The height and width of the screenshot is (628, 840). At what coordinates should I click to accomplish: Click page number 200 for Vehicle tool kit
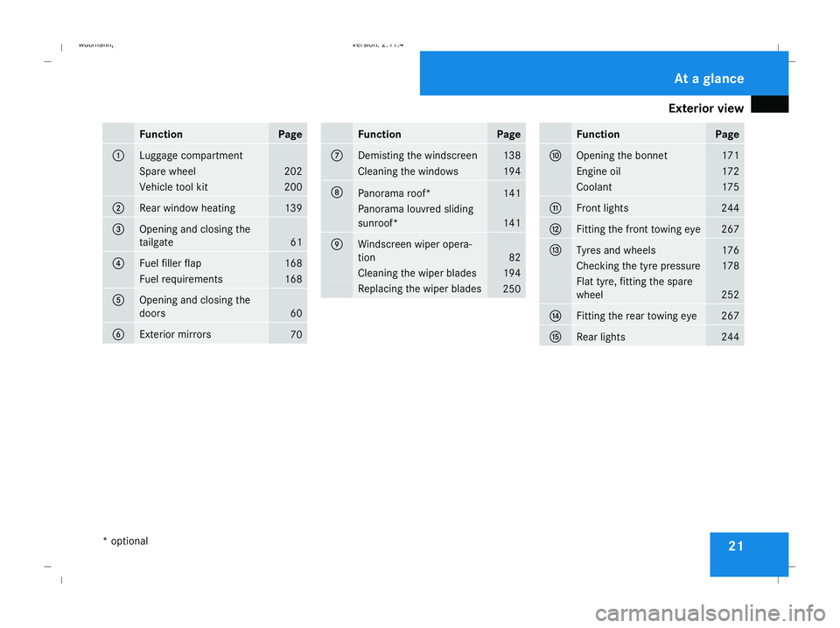point(293,187)
